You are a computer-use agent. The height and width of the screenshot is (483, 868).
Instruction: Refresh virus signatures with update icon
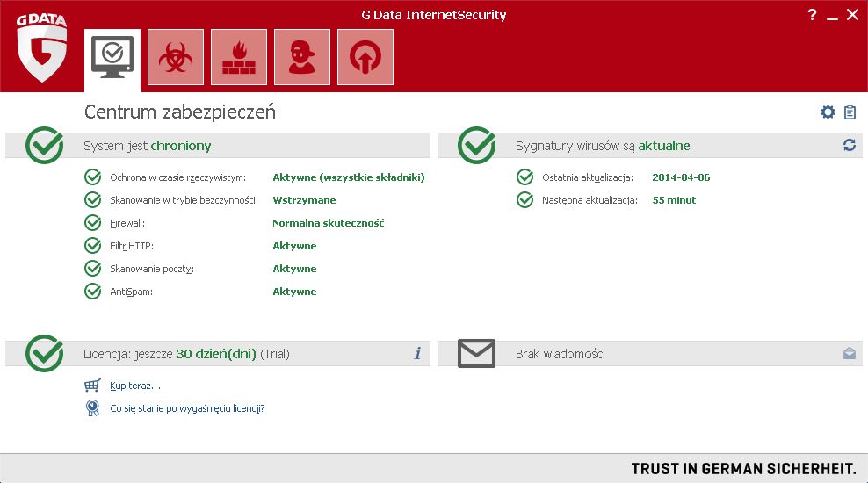(x=850, y=145)
